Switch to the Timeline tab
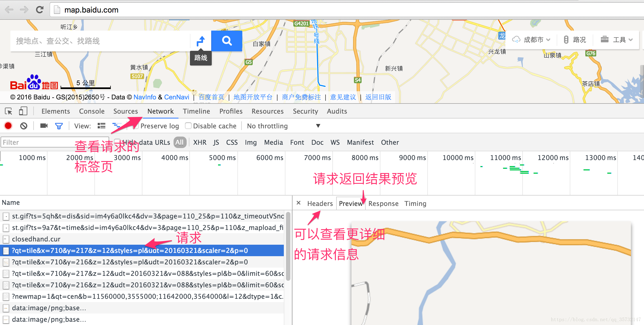The image size is (644, 325). [196, 111]
